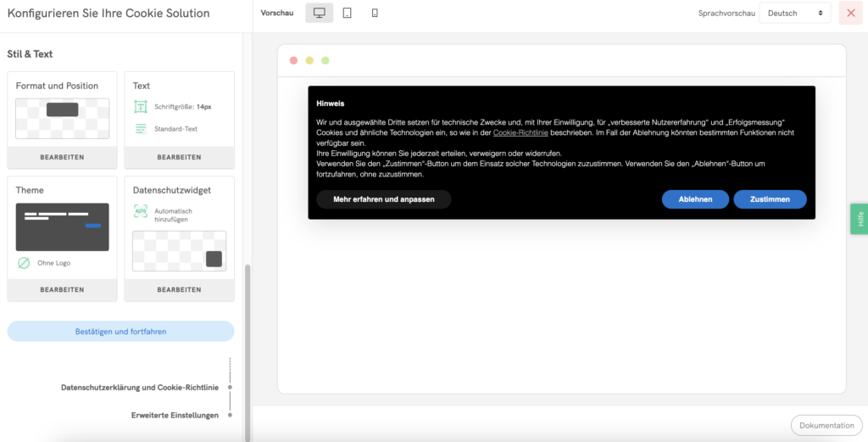
Task: Open the green Hilfe side tab
Action: pyautogui.click(x=860, y=219)
